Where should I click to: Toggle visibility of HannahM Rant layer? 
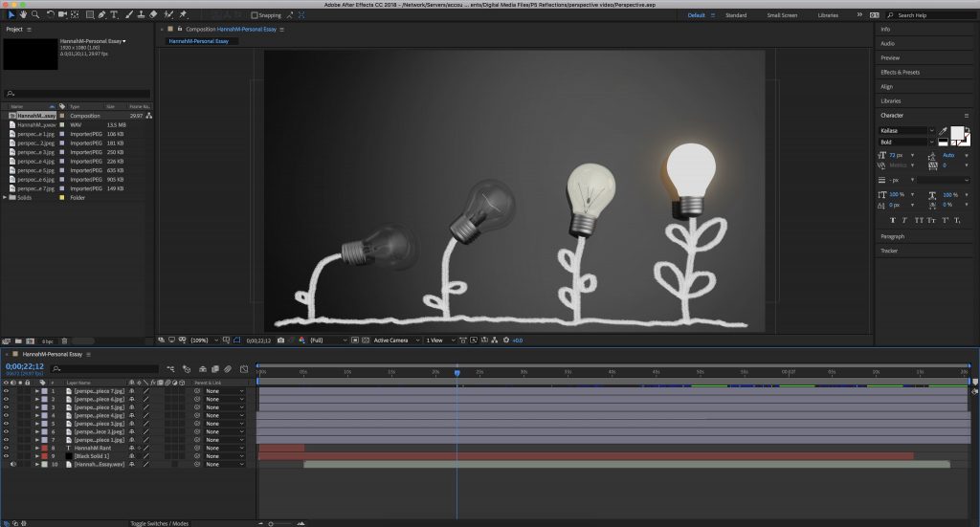[6, 448]
